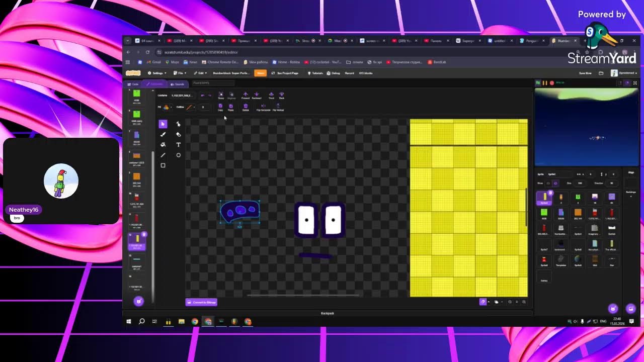Click Save Now

click(x=585, y=73)
